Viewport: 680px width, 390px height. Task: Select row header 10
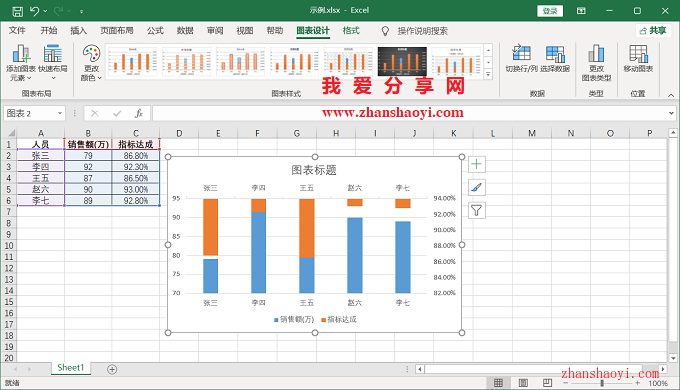[x=9, y=246]
